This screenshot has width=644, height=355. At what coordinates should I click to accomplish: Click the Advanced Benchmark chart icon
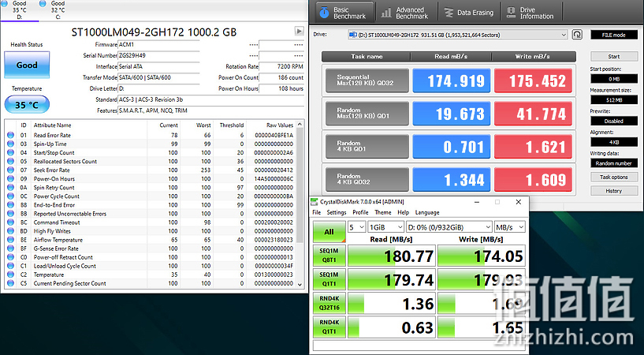pyautogui.click(x=386, y=13)
